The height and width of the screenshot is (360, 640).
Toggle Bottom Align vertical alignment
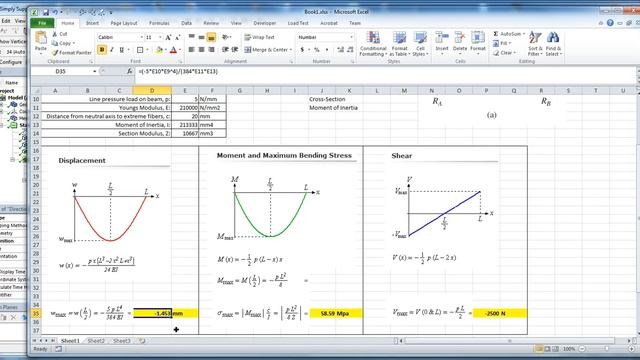pos(211,38)
